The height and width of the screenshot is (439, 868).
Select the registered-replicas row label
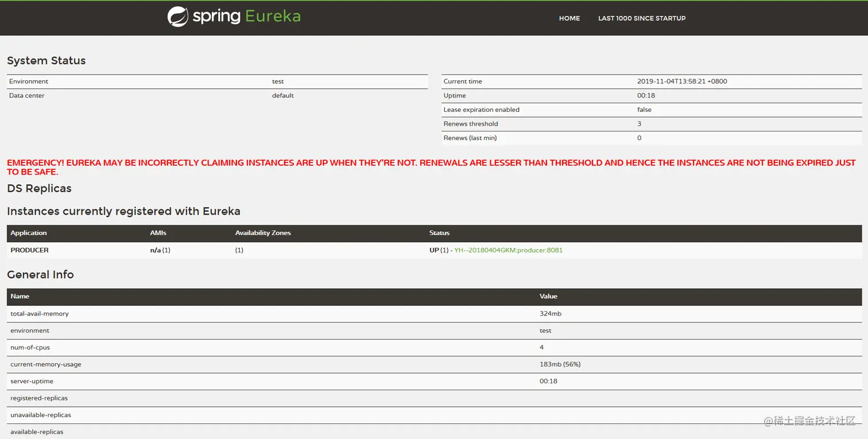pos(39,398)
